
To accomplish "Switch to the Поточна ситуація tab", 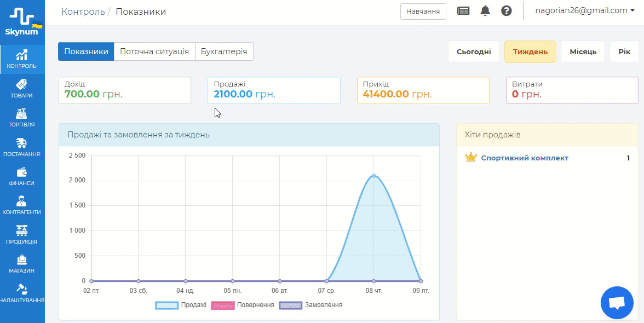I will [154, 51].
